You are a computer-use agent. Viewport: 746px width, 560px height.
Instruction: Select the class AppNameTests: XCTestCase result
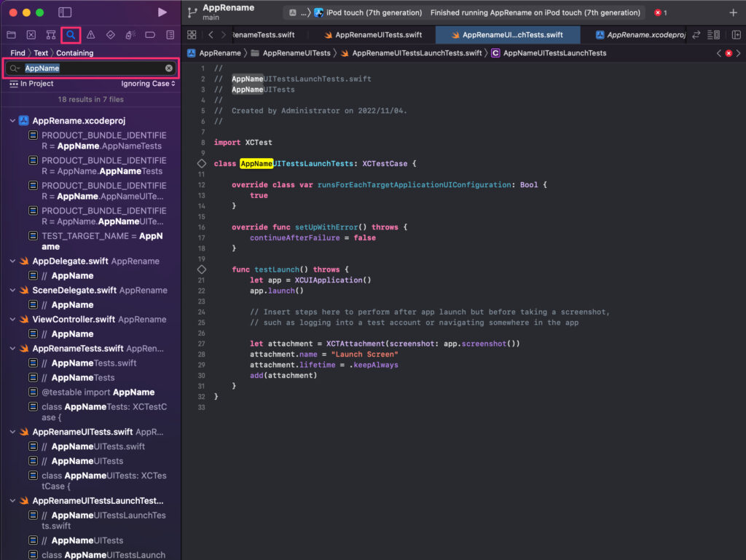(x=98, y=412)
